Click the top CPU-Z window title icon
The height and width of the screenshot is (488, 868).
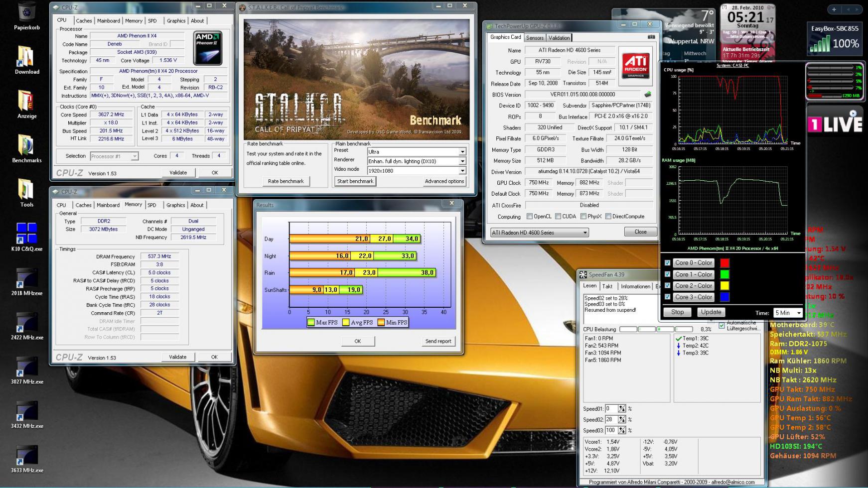pyautogui.click(x=55, y=7)
